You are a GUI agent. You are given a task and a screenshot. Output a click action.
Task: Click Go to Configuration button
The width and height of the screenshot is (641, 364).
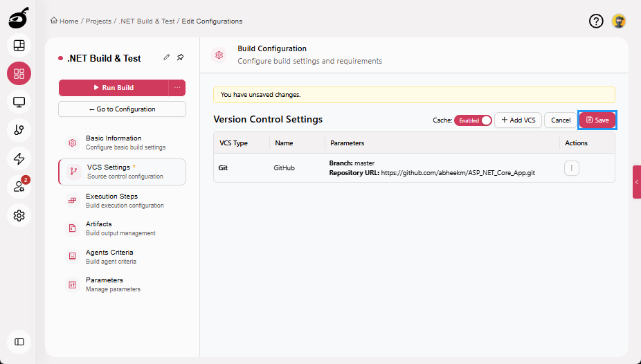pos(122,109)
